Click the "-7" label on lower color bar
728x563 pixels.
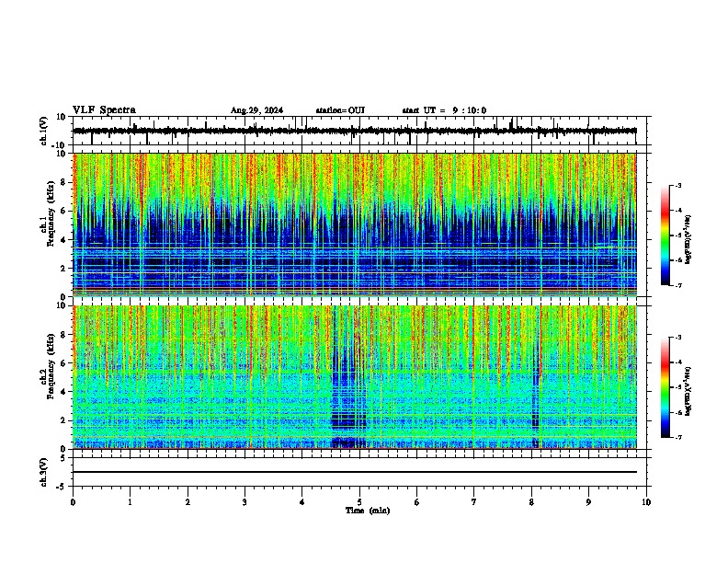click(x=678, y=437)
